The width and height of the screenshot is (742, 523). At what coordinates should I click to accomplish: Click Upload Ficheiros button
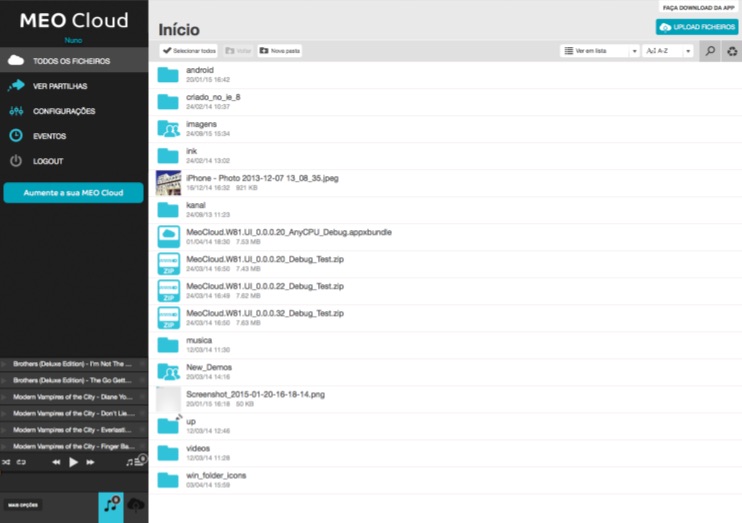pyautogui.click(x=697, y=27)
